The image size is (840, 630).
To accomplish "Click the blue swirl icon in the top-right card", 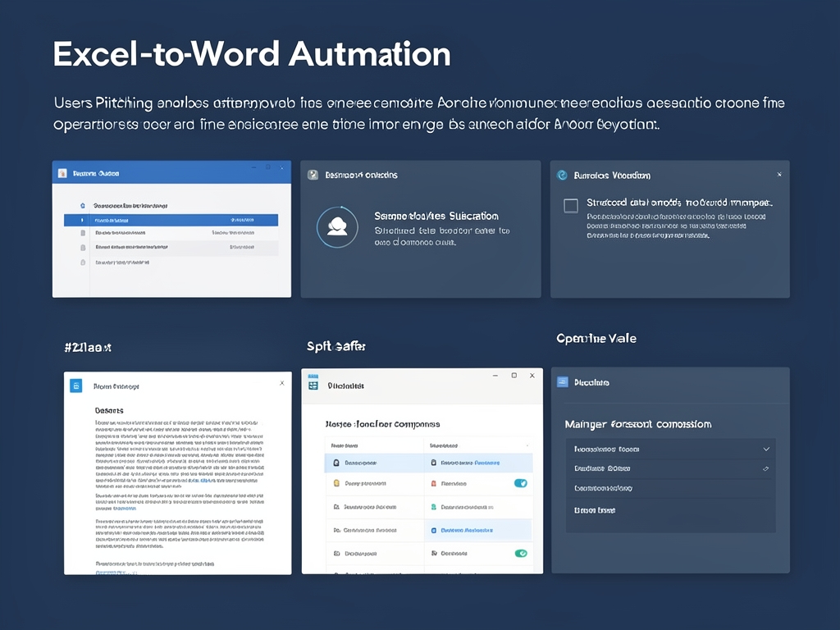I will click(562, 176).
